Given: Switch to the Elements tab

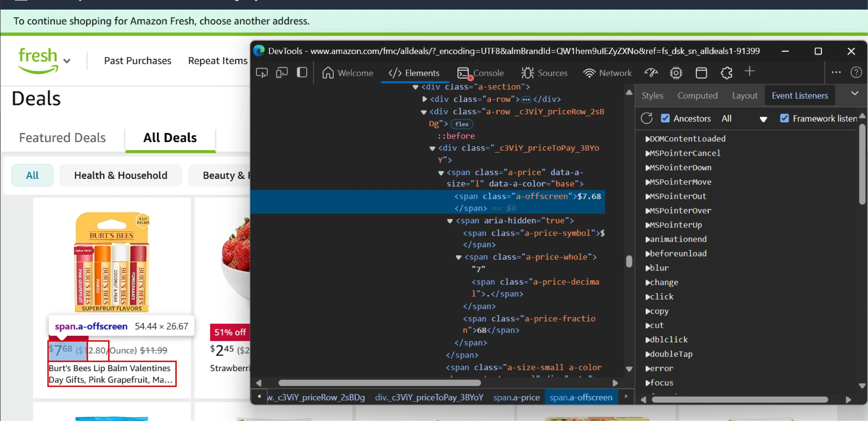Looking at the screenshot, I should coord(414,73).
